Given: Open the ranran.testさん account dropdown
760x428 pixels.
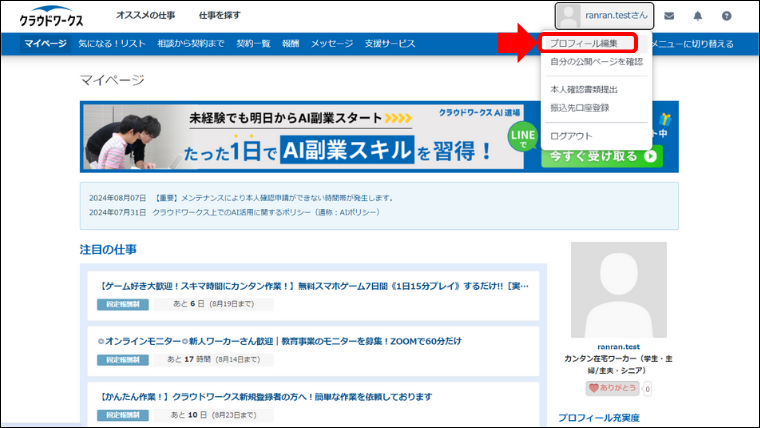Looking at the screenshot, I should [604, 16].
